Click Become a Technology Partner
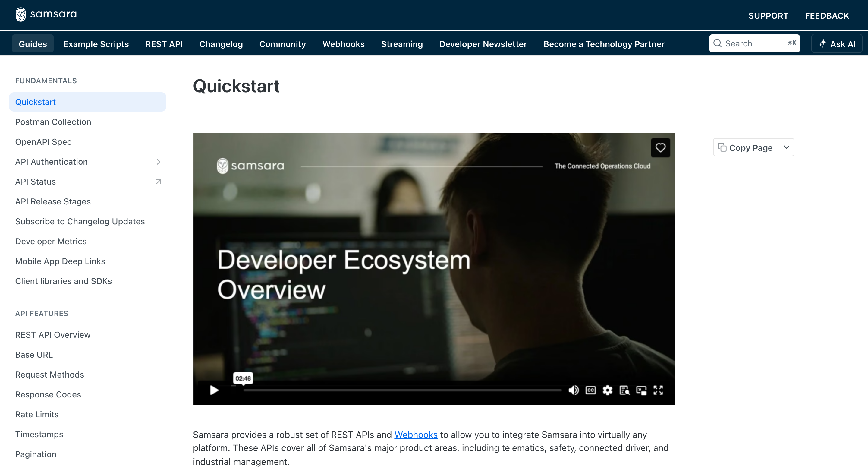868x471 pixels. pos(604,44)
